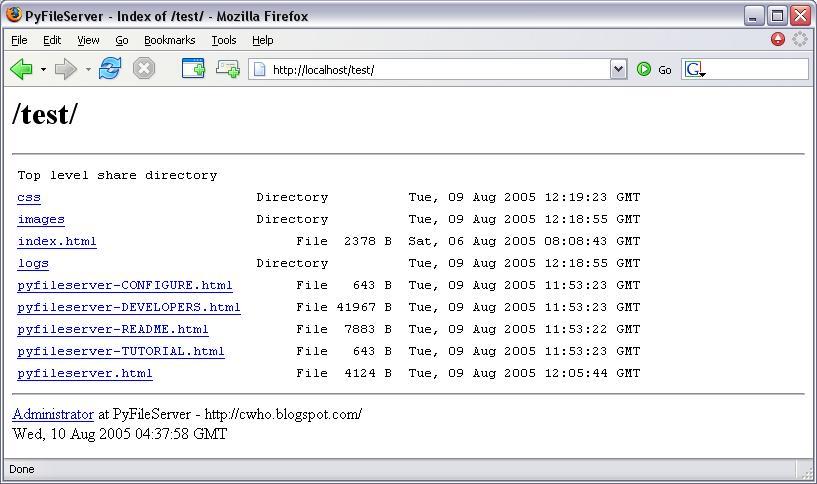Click the /test/ page heading

(45, 114)
